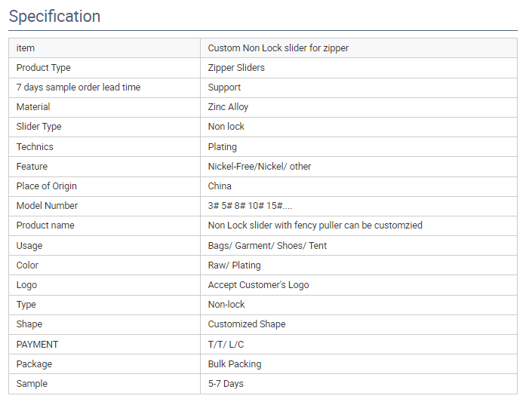Select the 'Zinc Alloy' material value

[x=228, y=107]
